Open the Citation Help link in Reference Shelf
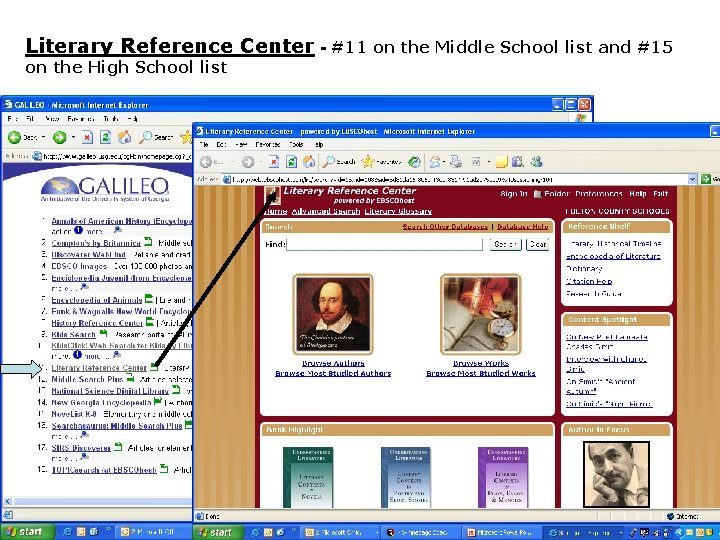 [589, 281]
